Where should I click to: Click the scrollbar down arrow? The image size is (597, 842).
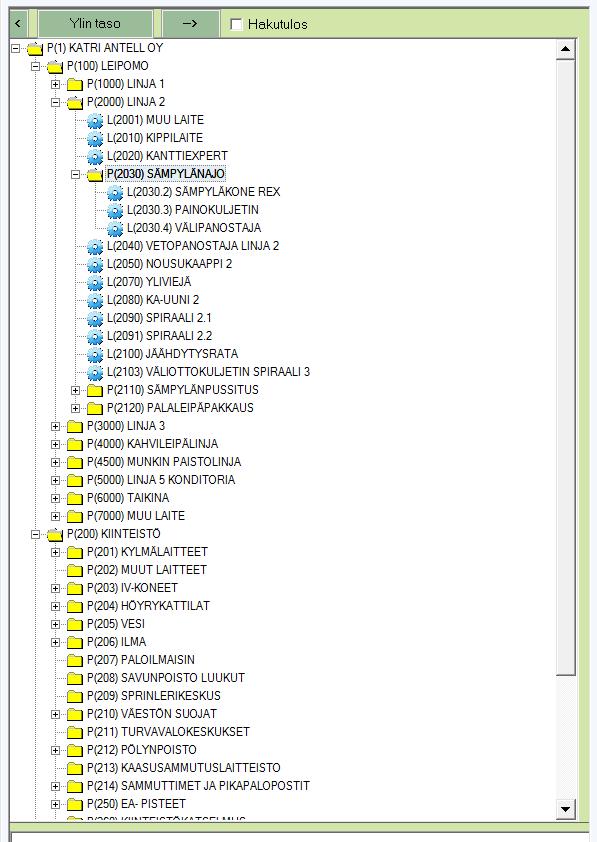(x=565, y=809)
